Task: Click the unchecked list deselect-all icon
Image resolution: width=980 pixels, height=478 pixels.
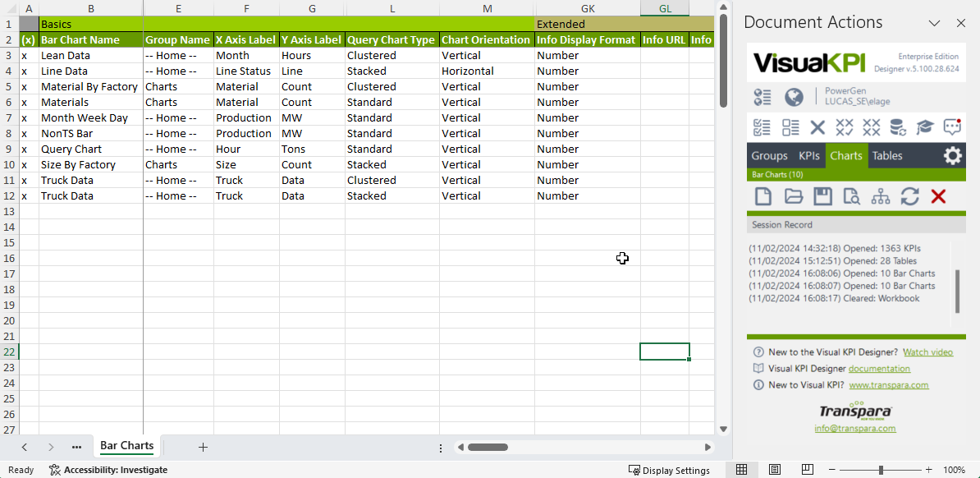Action: 790,127
